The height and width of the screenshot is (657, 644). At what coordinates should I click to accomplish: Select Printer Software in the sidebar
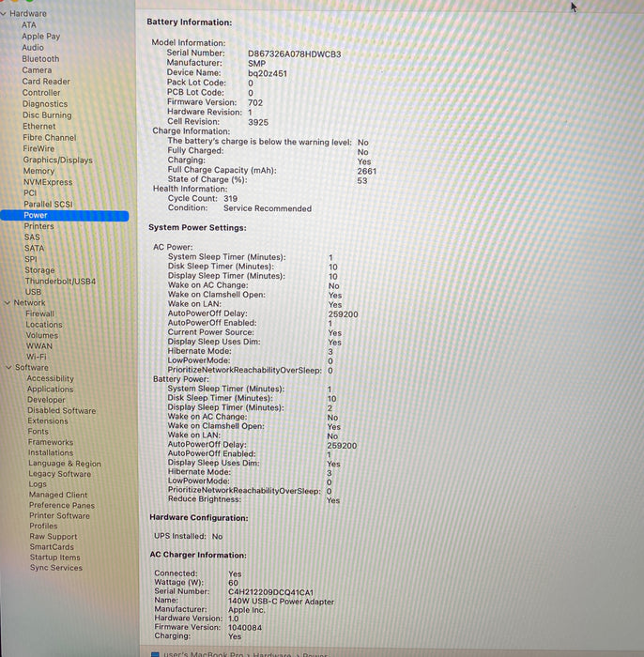pyautogui.click(x=59, y=516)
